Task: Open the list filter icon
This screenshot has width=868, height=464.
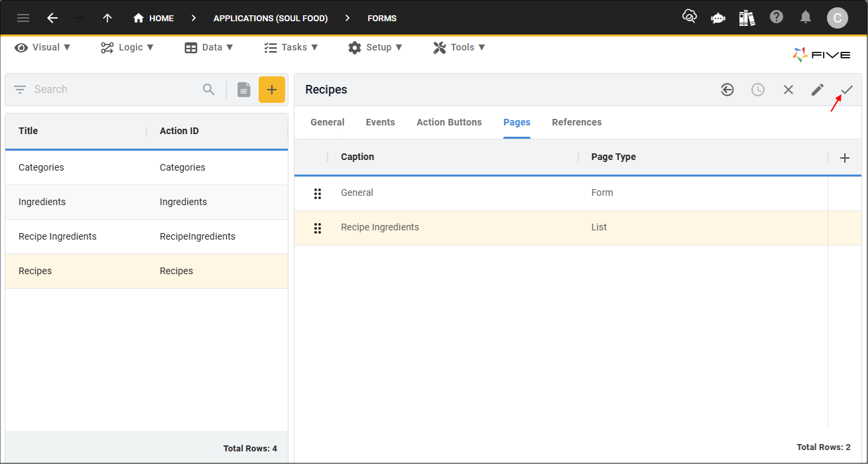Action: click(20, 90)
